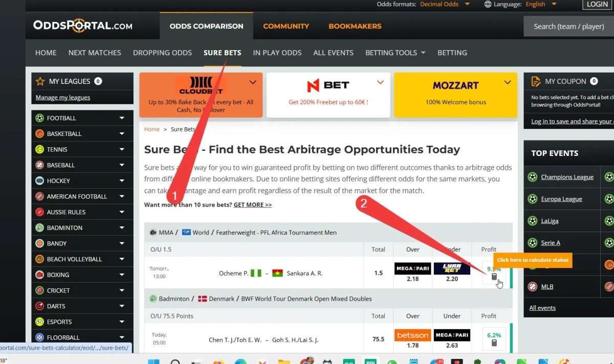Click the Megapari bookmaker logo for Over 2.18
Screen dimensions: 614x364
412,268
